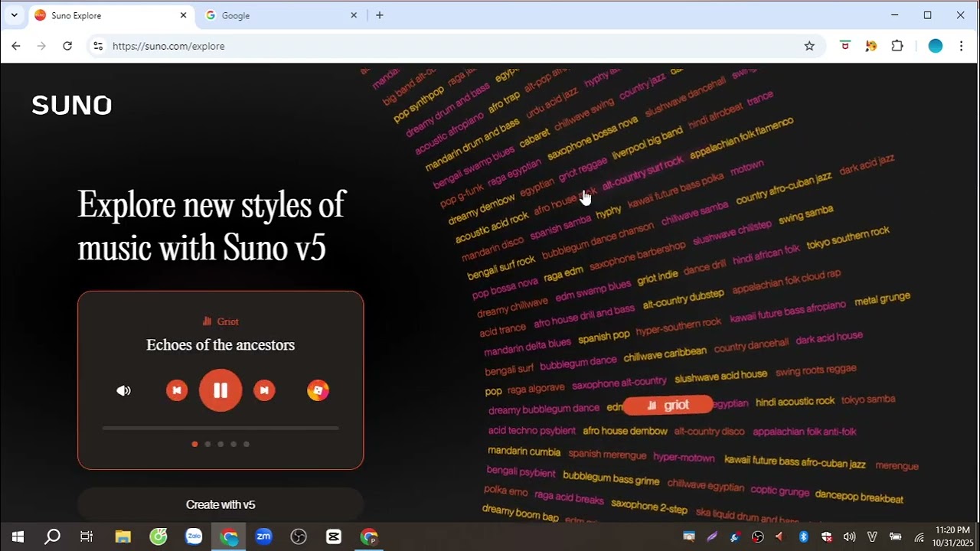Close the Google tab
Image resolution: width=980 pixels, height=551 pixels.
click(354, 15)
